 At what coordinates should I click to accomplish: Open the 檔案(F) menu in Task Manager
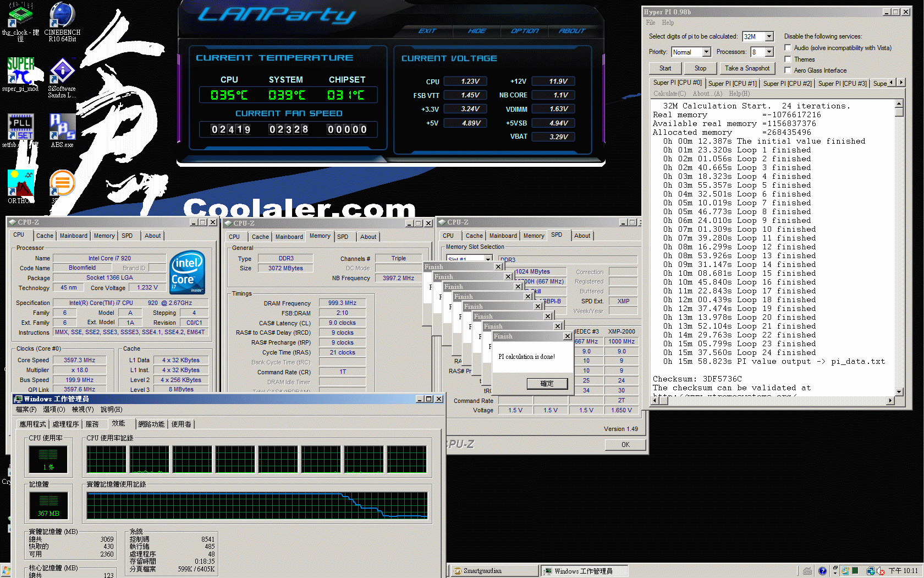(26, 410)
